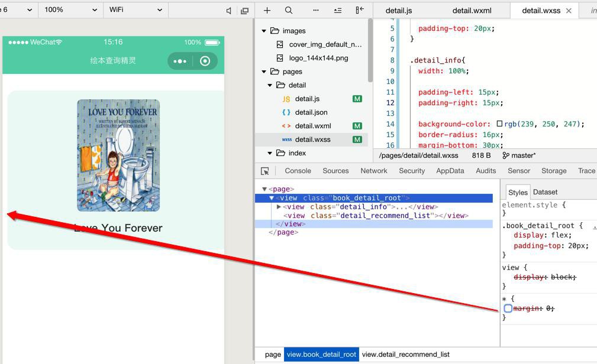This screenshot has width=597, height=364.
Task: Open logo_144x144.png in the file tree
Action: pos(318,58)
